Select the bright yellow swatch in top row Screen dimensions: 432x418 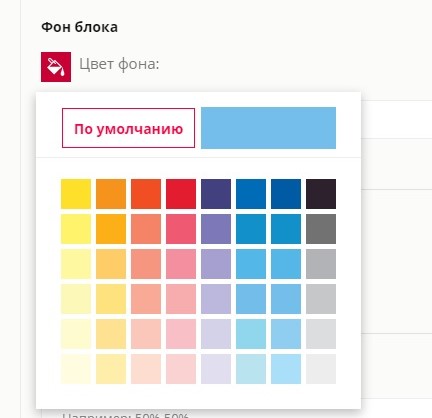(76, 194)
